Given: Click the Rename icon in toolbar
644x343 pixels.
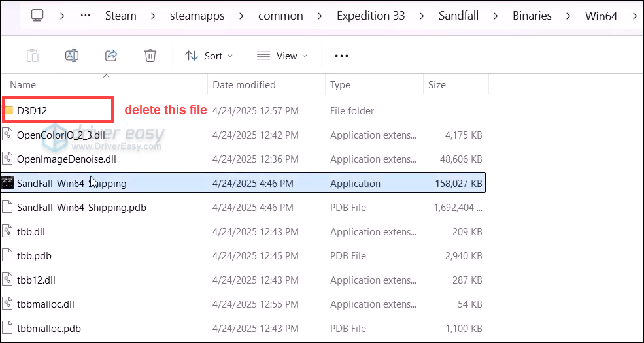Looking at the screenshot, I should (x=72, y=56).
